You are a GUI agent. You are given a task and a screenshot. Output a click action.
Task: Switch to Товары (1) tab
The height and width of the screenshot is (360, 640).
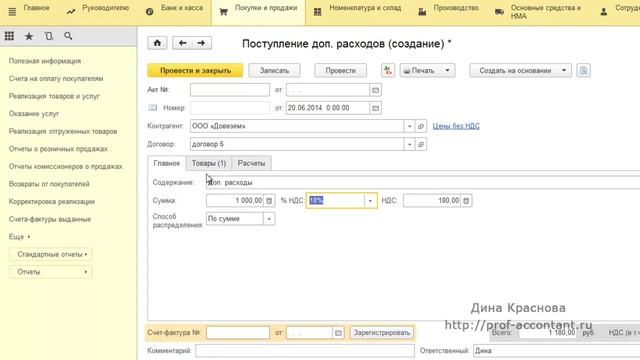(209, 163)
